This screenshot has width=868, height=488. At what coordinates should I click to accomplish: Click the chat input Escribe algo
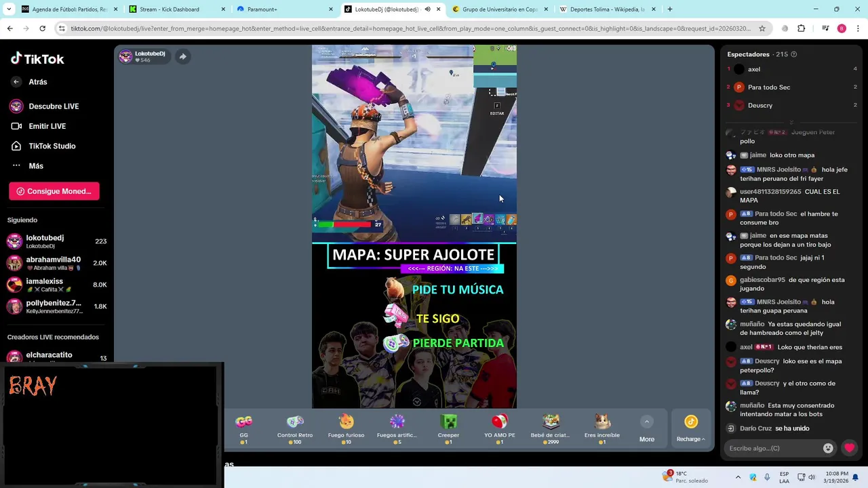(772, 448)
